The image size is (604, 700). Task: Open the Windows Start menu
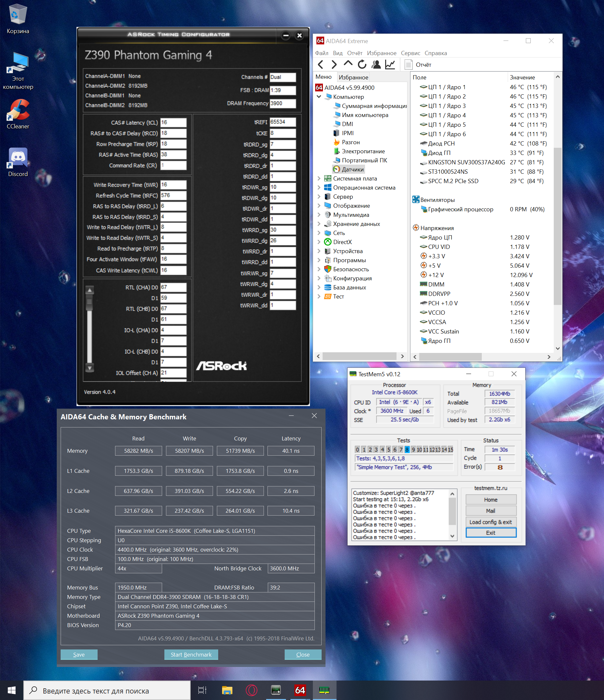pos(11,690)
